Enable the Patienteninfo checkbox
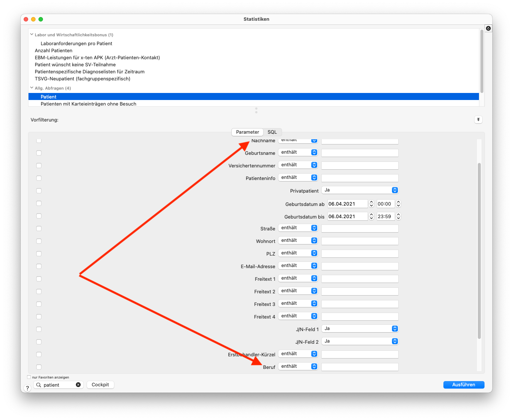This screenshot has width=513, height=420. [39, 178]
